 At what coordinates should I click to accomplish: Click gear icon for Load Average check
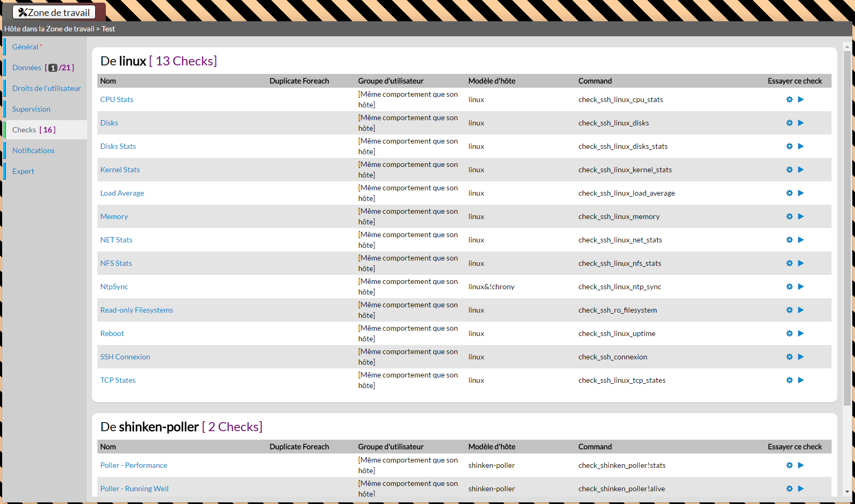tap(789, 193)
